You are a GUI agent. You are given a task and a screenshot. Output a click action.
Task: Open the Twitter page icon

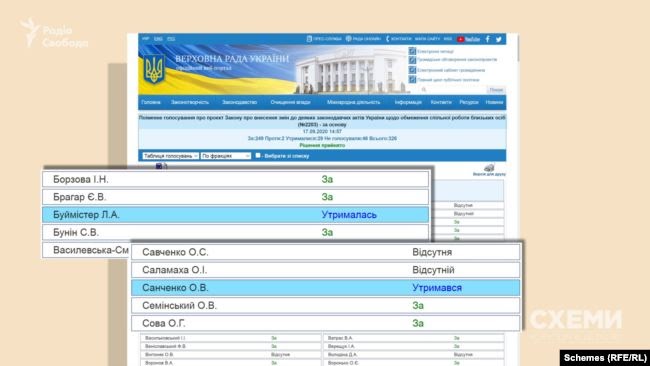[499, 39]
